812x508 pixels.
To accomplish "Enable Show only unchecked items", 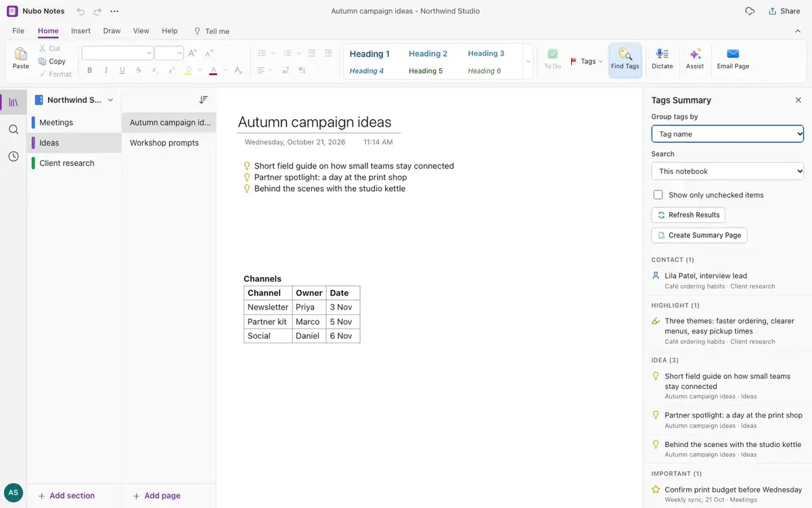I will (658, 195).
